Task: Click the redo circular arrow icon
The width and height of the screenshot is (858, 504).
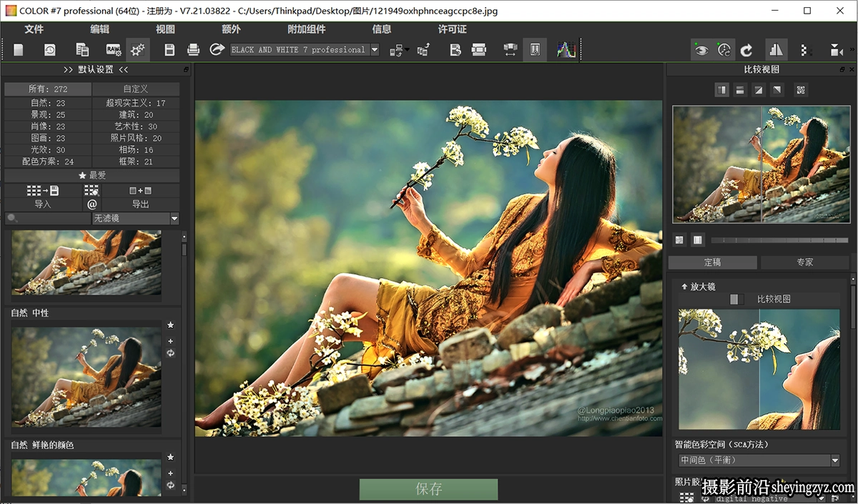Action: pyautogui.click(x=746, y=49)
